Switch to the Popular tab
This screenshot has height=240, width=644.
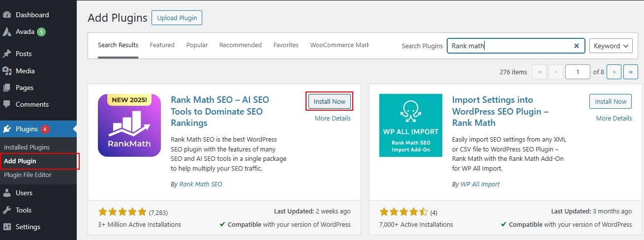tap(197, 45)
